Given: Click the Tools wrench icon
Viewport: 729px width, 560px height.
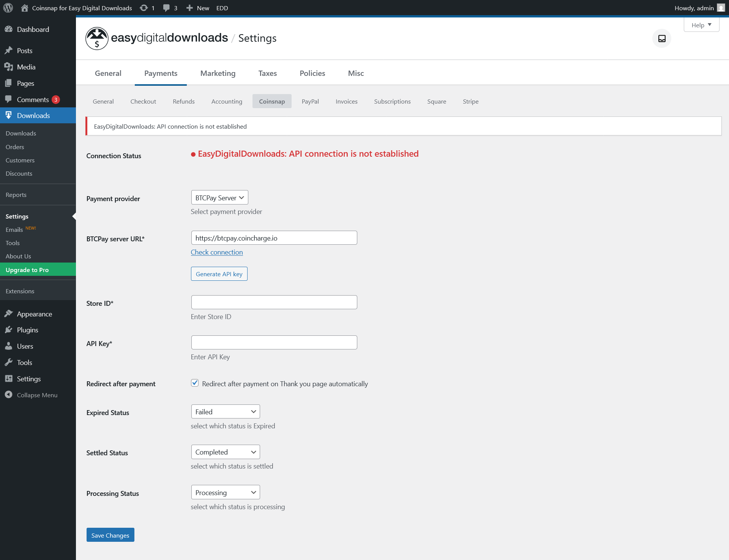Looking at the screenshot, I should pos(9,362).
